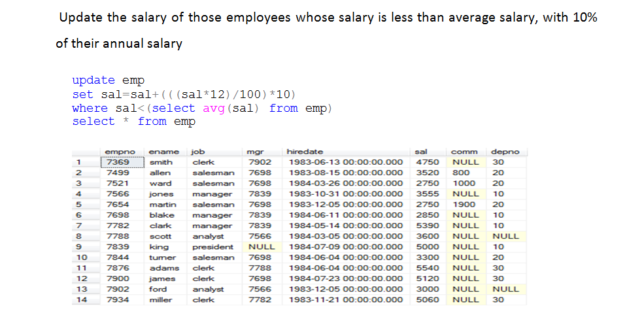Viewport: 644px width, 321px height.
Task: Select the ename cell blake
Action: (x=165, y=215)
